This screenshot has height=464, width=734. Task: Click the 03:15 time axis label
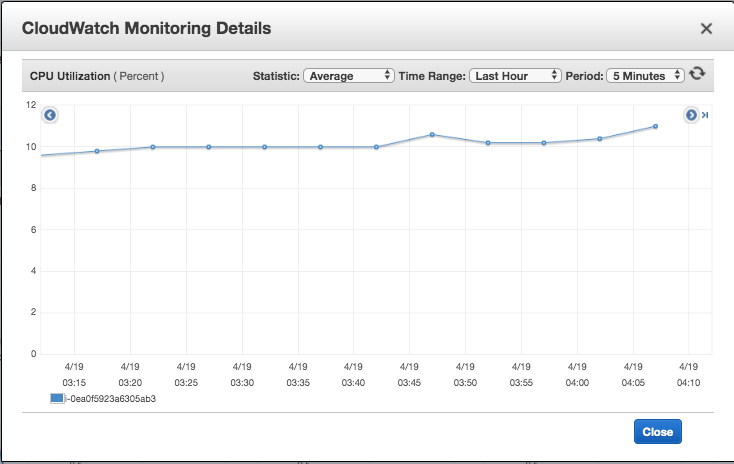74,383
